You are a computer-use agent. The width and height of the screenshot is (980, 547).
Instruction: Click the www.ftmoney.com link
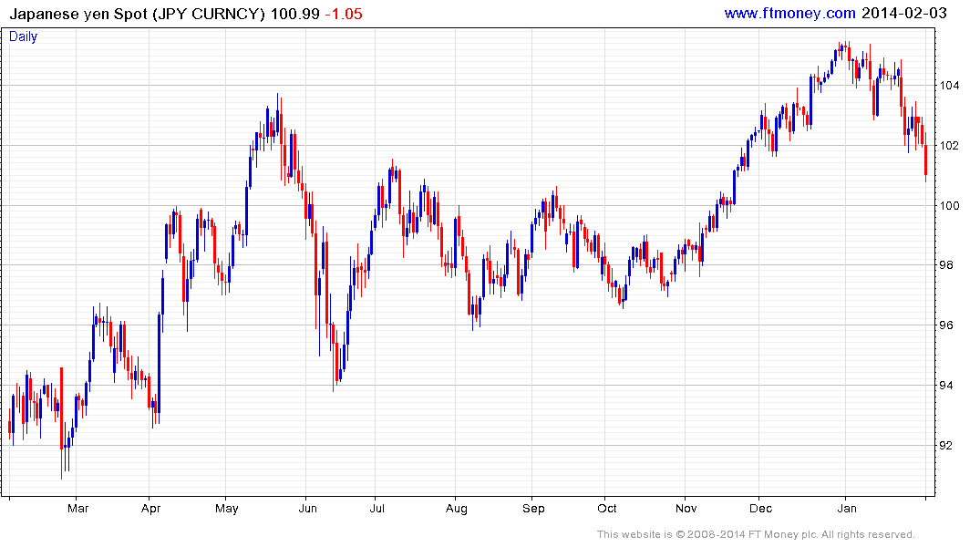coord(789,13)
